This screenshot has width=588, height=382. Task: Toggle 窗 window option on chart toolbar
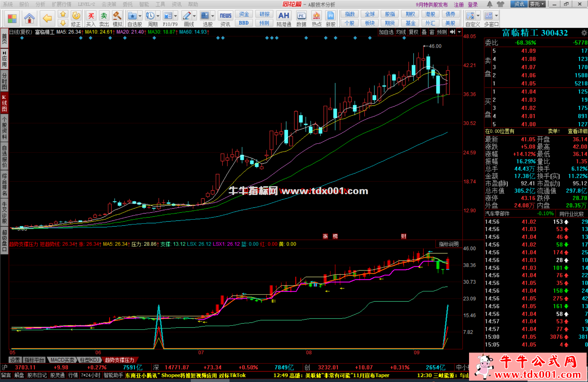pos(432,32)
